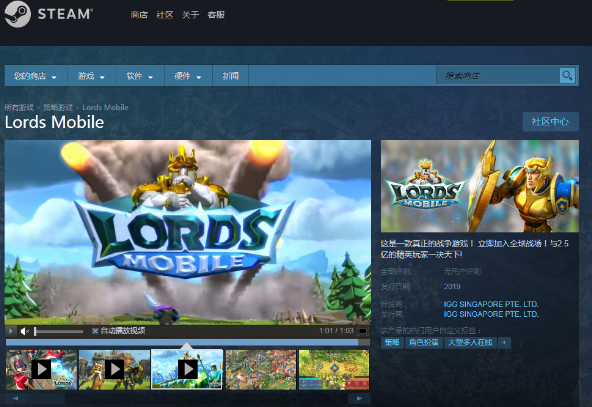Play the trailer with the play icon
Image resolution: width=592 pixels, height=407 pixels.
[x=11, y=331]
